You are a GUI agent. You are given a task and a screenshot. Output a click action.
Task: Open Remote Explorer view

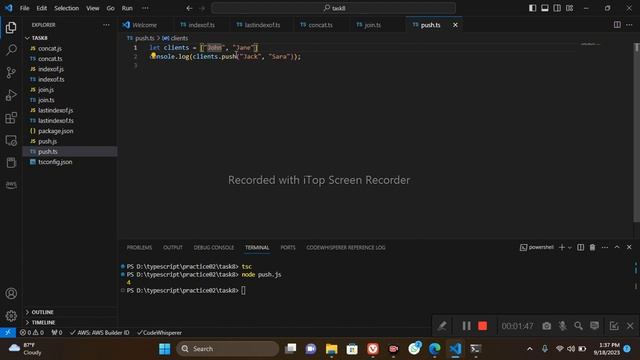(11, 140)
